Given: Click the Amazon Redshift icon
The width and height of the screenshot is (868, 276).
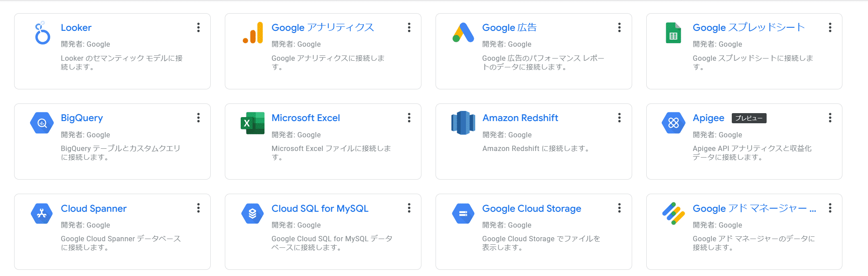Looking at the screenshot, I should click(x=463, y=123).
